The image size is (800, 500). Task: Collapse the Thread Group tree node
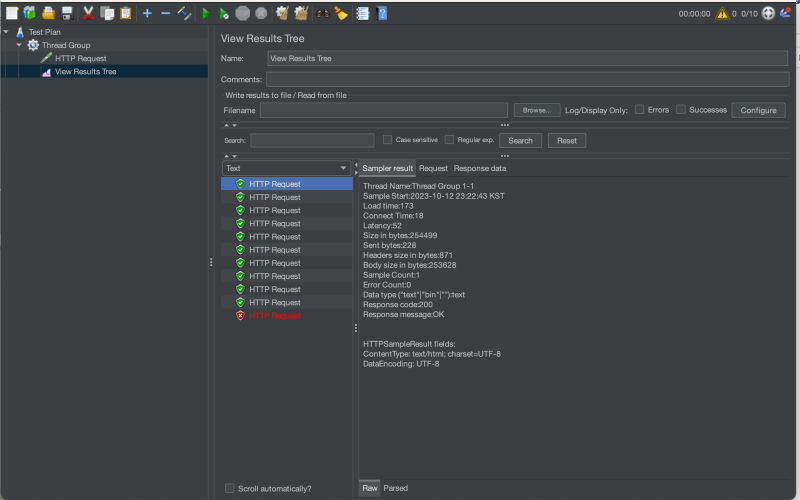point(19,45)
